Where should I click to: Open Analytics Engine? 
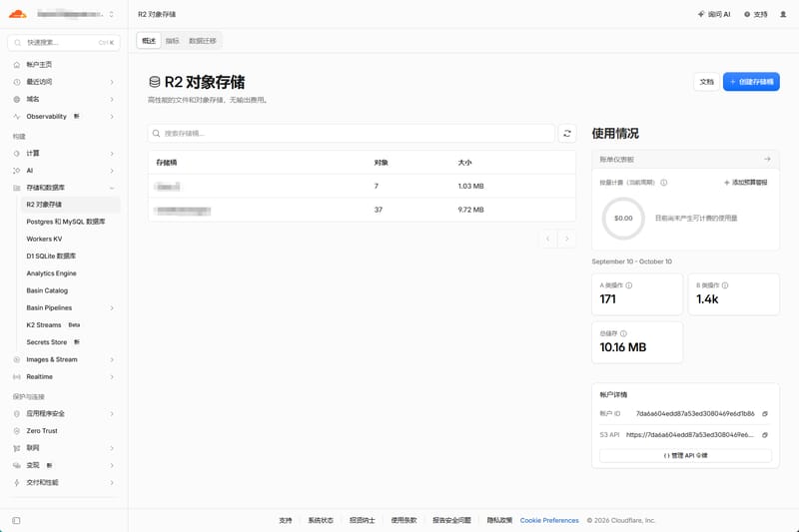click(52, 273)
